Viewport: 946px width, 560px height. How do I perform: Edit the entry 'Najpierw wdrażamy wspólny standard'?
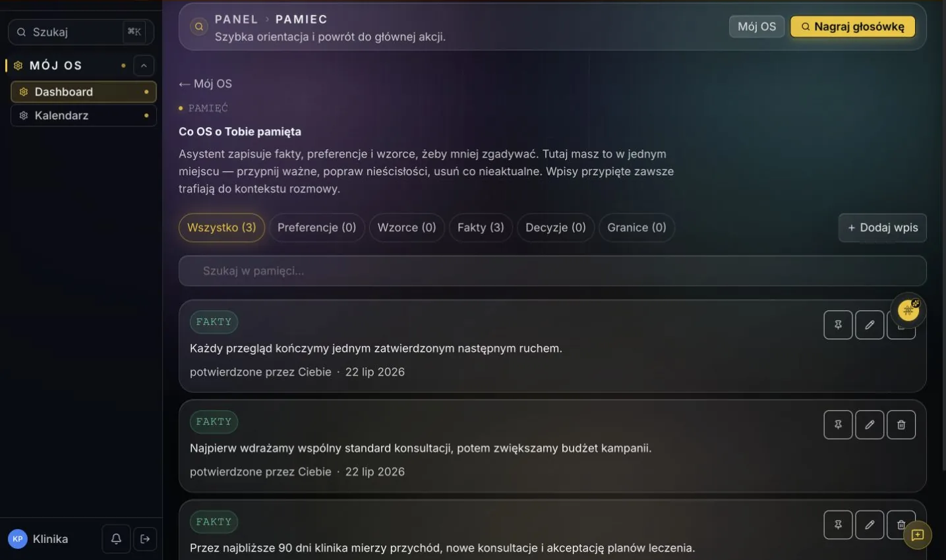870,425
